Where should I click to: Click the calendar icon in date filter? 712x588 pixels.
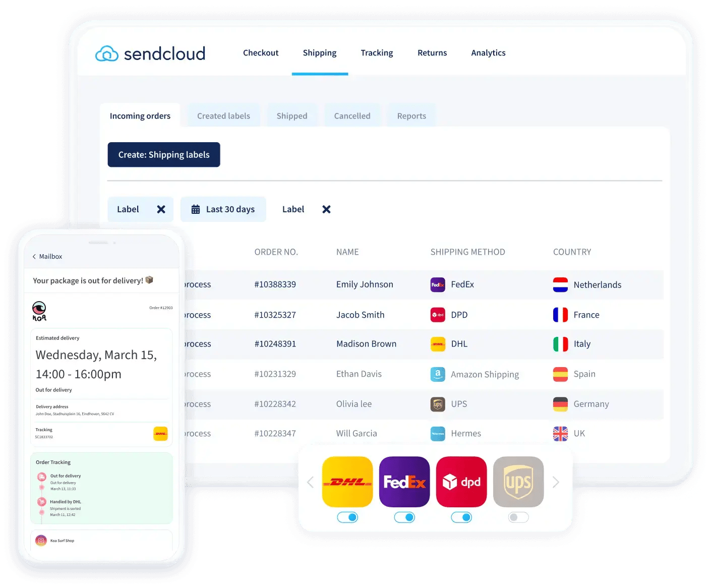[196, 209]
